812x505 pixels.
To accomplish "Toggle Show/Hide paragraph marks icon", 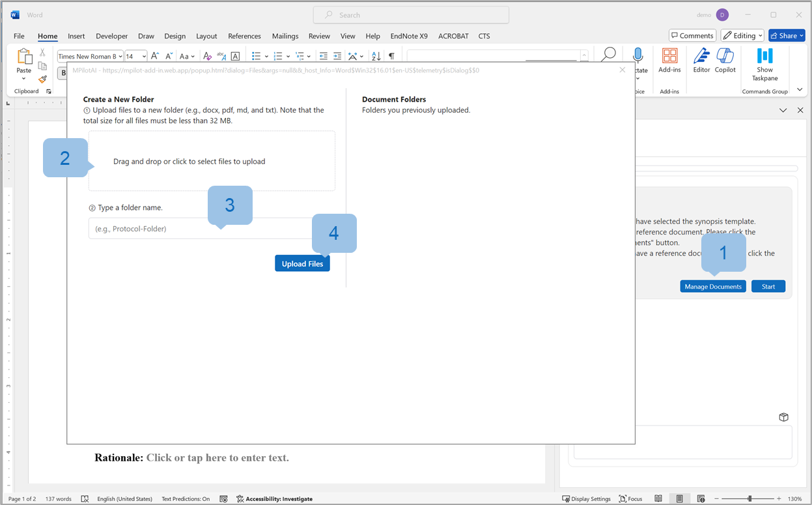I will pyautogui.click(x=391, y=56).
